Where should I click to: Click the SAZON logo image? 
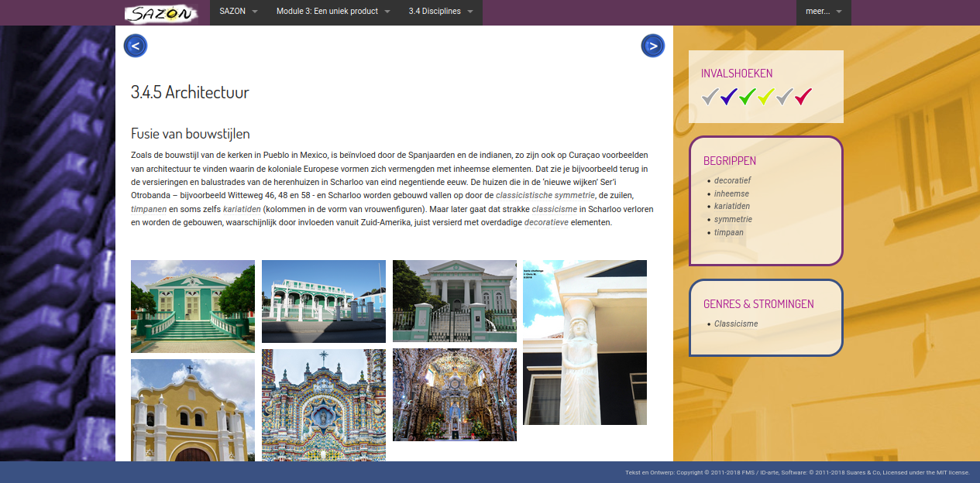[x=161, y=13]
